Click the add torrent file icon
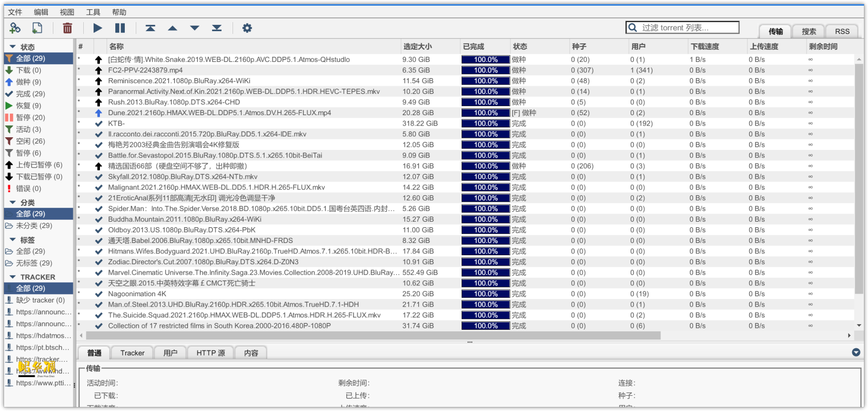 (37, 28)
